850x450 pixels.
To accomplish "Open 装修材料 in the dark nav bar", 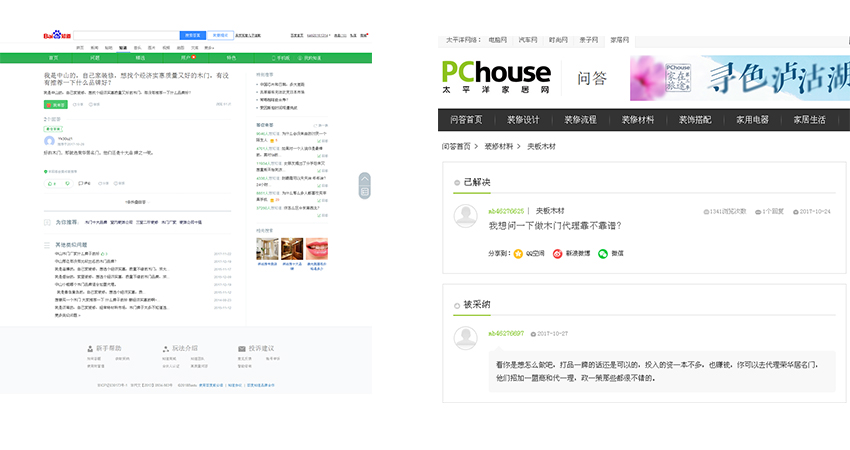I will pyautogui.click(x=638, y=120).
